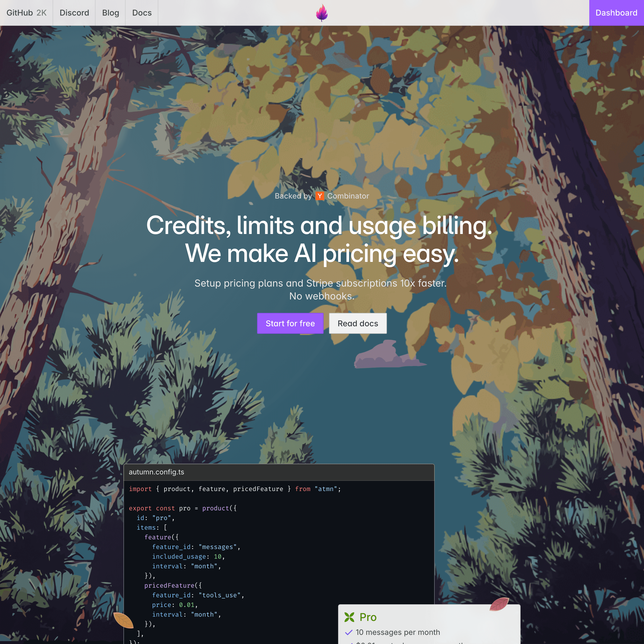The height and width of the screenshot is (644, 644).
Task: Click the green Pro plan icon
Action: point(349,617)
